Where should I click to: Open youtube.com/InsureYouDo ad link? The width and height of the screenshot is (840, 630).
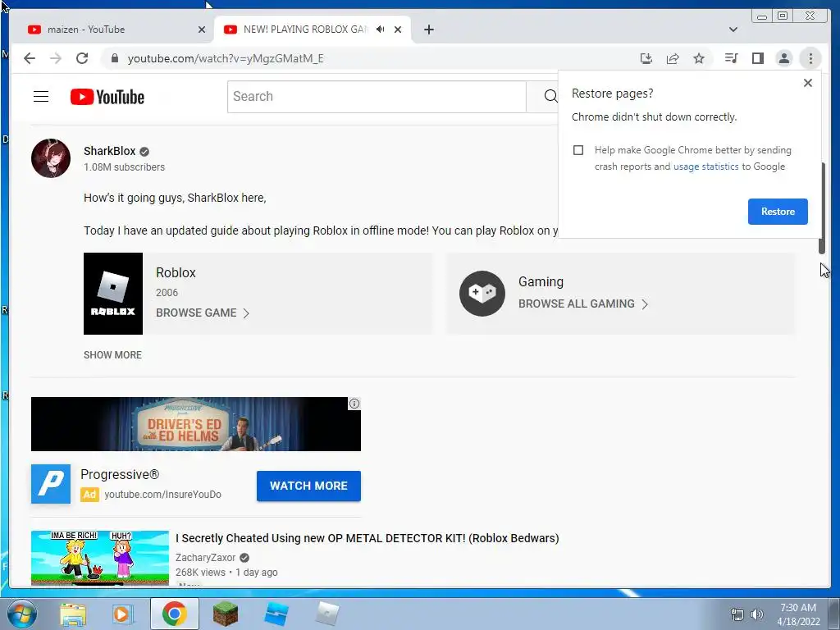tap(163, 495)
